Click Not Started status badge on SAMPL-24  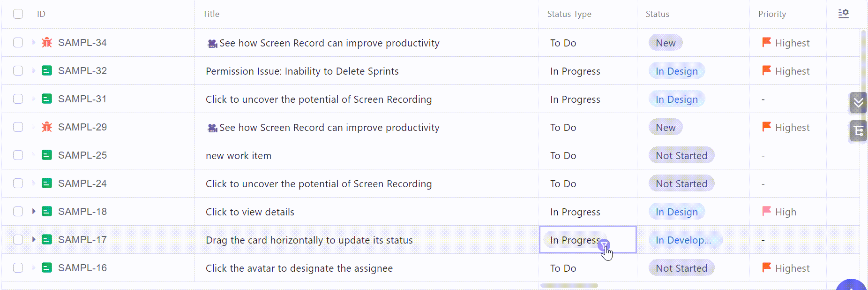[x=681, y=183]
